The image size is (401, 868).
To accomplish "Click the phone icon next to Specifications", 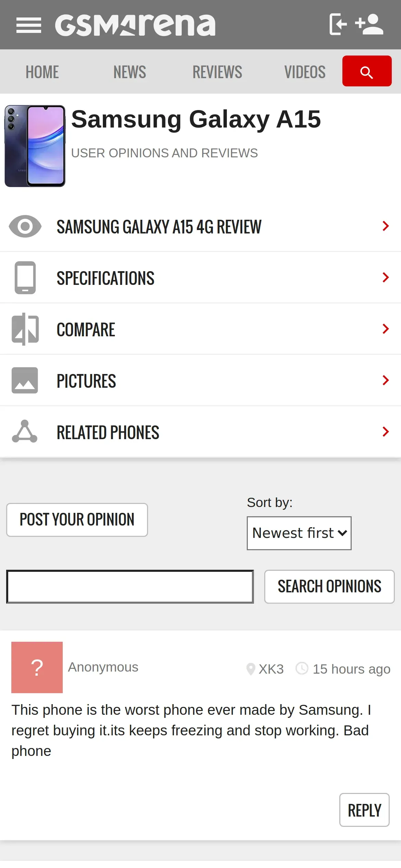I will 25,278.
